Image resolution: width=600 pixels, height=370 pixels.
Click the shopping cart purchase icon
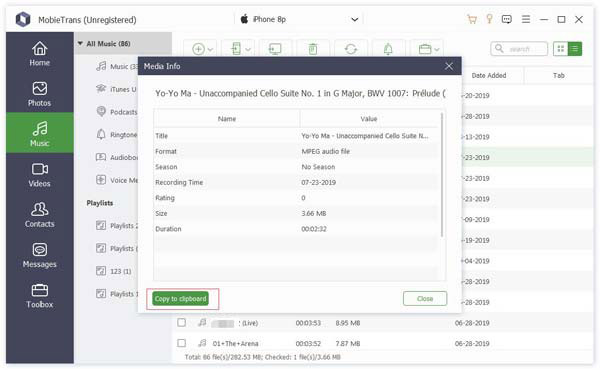click(x=472, y=19)
